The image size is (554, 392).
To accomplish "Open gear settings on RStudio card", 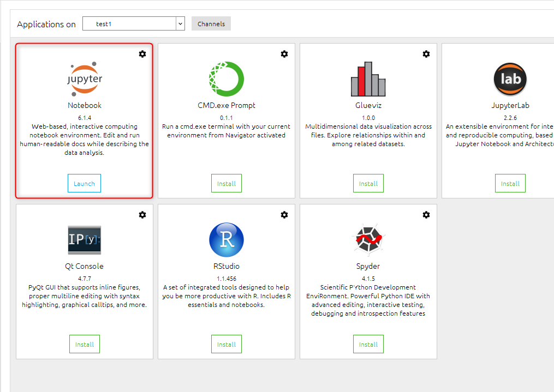I will (x=284, y=215).
